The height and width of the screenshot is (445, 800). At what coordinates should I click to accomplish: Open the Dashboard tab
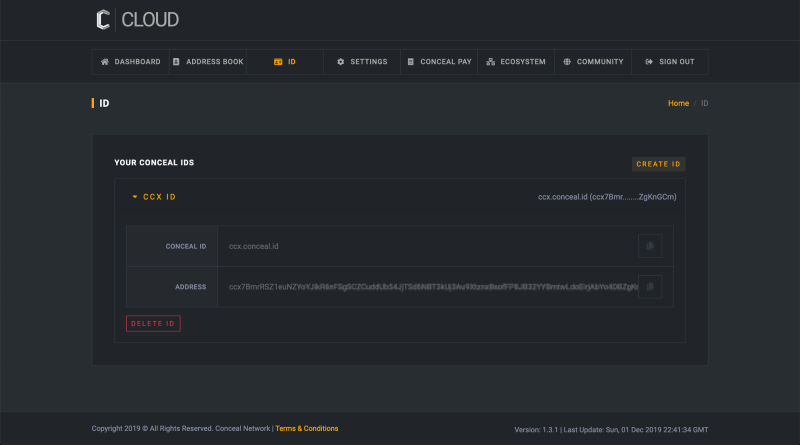(x=131, y=62)
